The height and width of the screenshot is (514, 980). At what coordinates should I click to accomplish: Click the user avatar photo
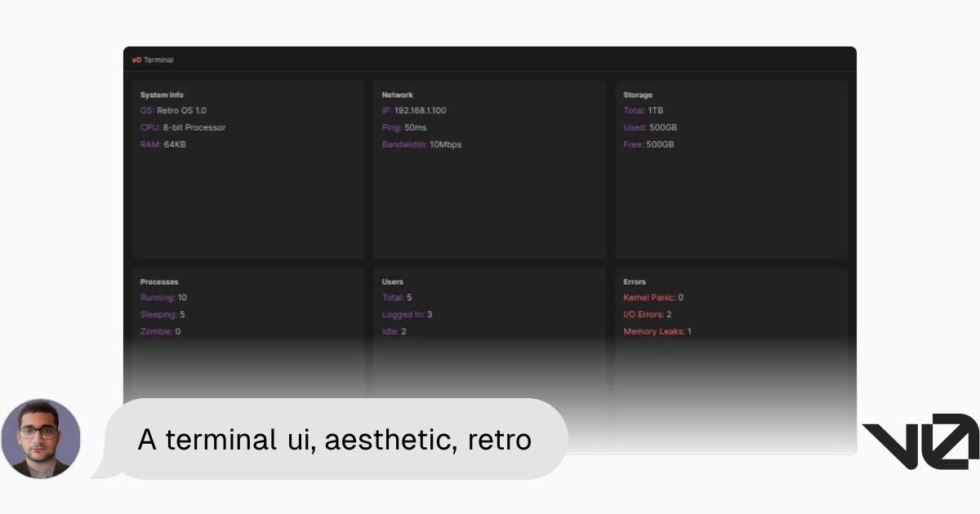click(41, 439)
